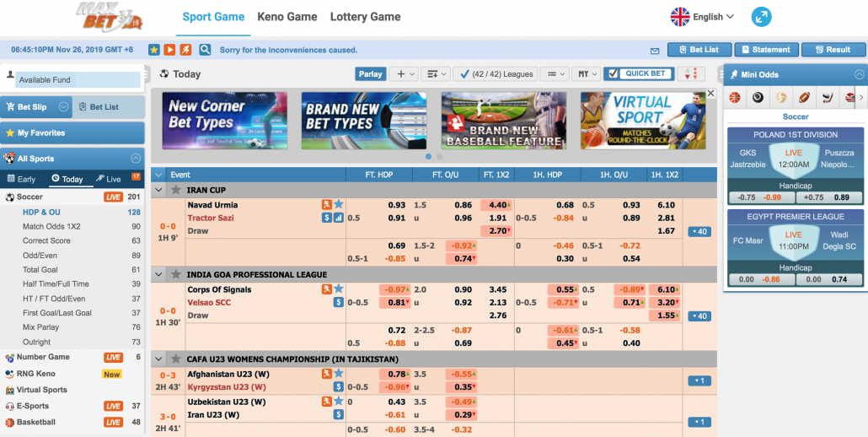868x437 pixels.
Task: Open the Statement button
Action: click(x=767, y=49)
